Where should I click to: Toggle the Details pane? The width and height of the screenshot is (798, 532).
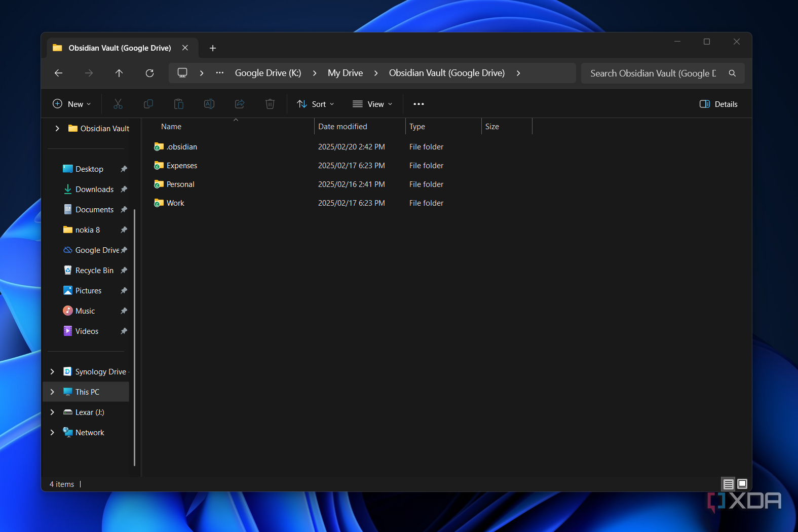click(718, 104)
